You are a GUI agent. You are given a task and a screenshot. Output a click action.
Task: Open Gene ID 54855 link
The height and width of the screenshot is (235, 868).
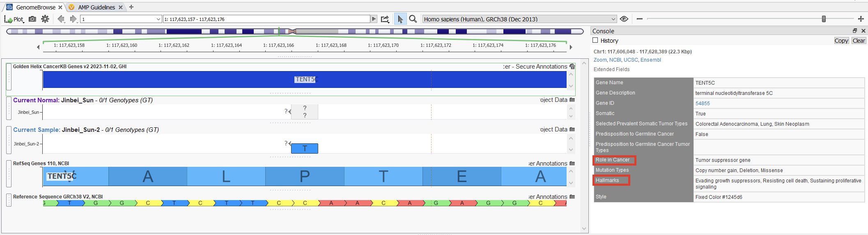[x=703, y=104]
